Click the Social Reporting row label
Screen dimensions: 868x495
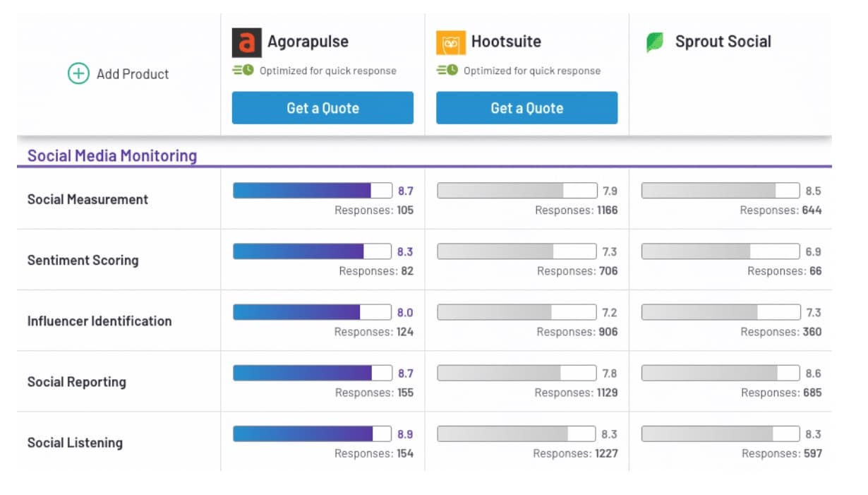[77, 382]
